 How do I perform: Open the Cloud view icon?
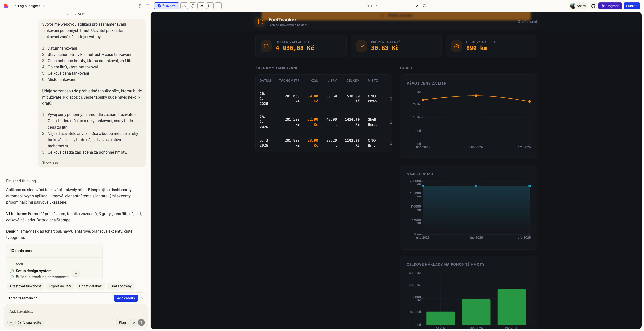[184, 6]
